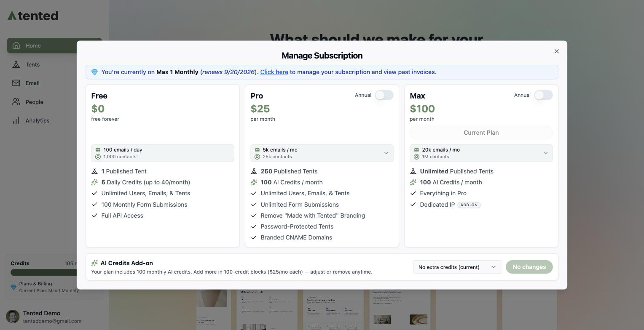The width and height of the screenshot is (644, 330).
Task: Open Email in the sidebar
Action: click(x=54, y=83)
